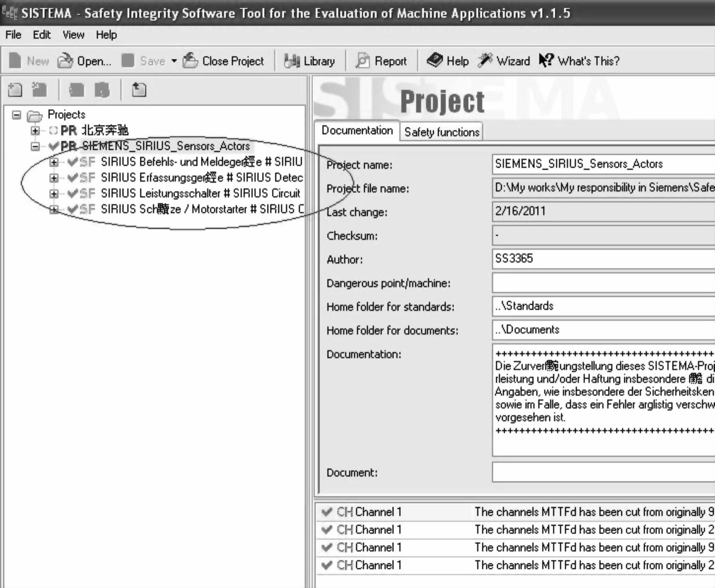Generate a Report from toolbar
715x588 pixels.
click(x=381, y=61)
